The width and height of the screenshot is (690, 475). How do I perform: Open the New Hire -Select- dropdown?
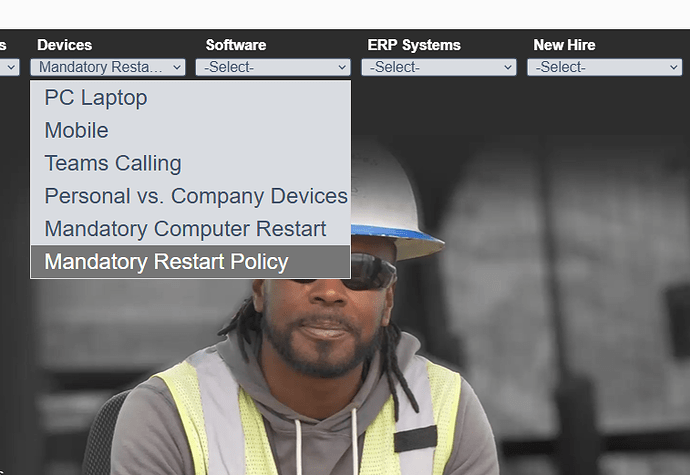click(x=605, y=67)
